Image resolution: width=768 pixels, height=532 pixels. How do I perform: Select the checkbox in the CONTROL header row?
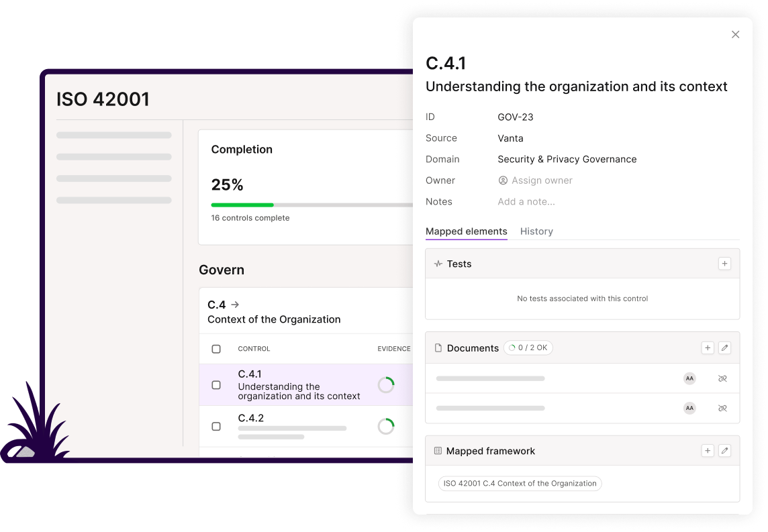coord(216,348)
